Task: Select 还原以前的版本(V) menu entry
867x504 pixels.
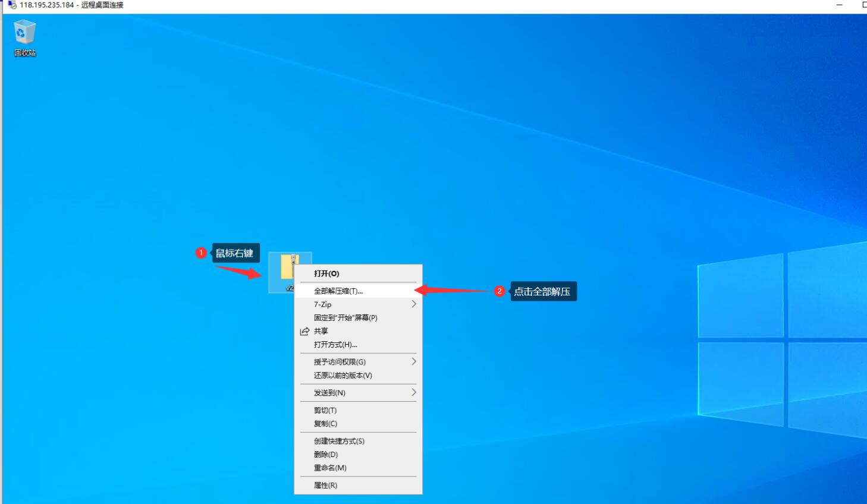Action: tap(358, 376)
